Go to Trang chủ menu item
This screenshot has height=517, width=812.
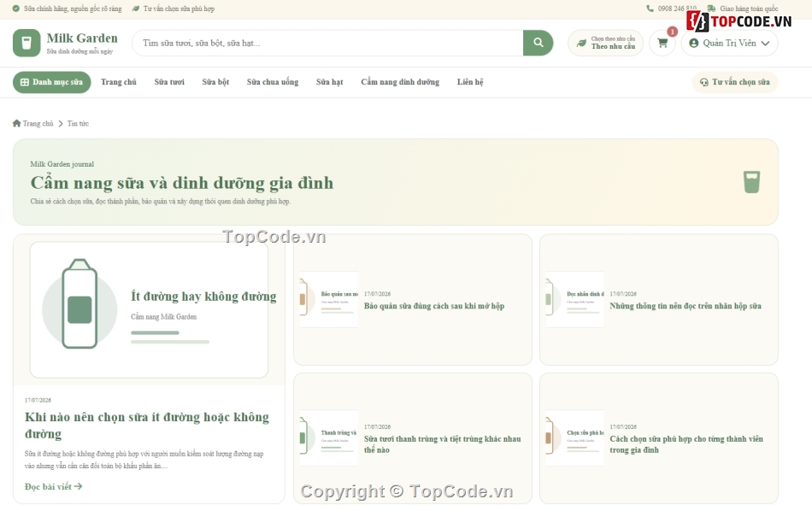119,82
